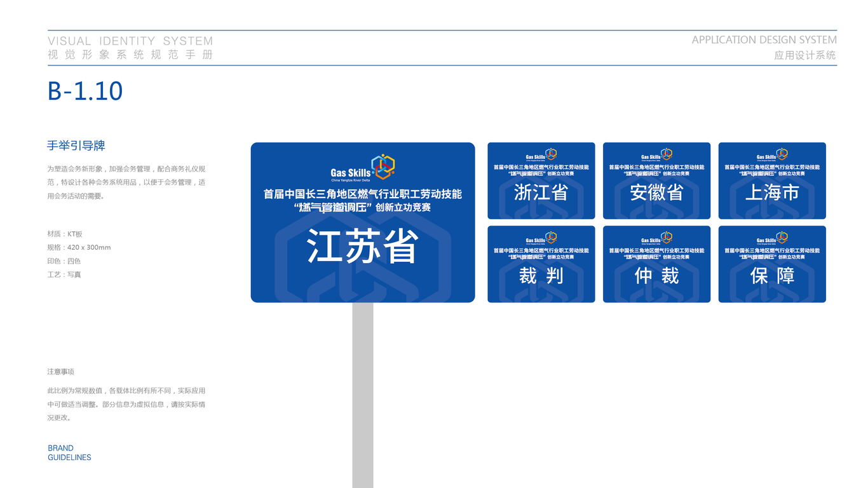Click the 注意事项 heading

tap(61, 372)
